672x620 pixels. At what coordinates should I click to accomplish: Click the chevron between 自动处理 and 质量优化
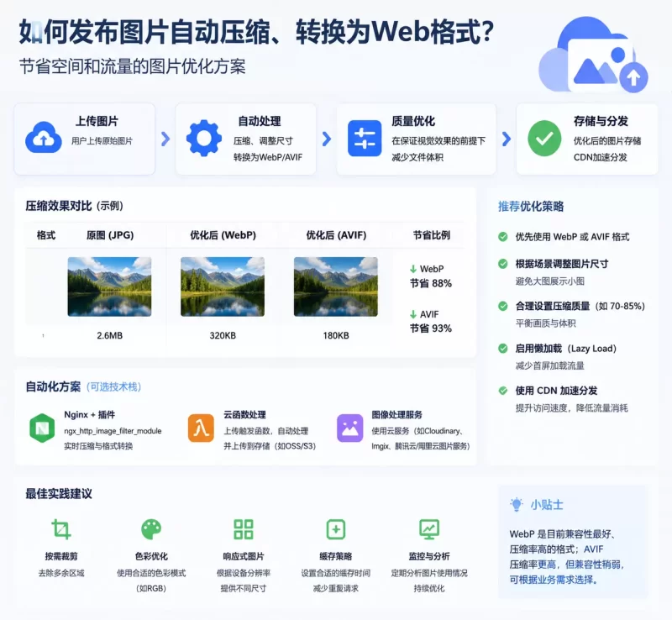(327, 139)
